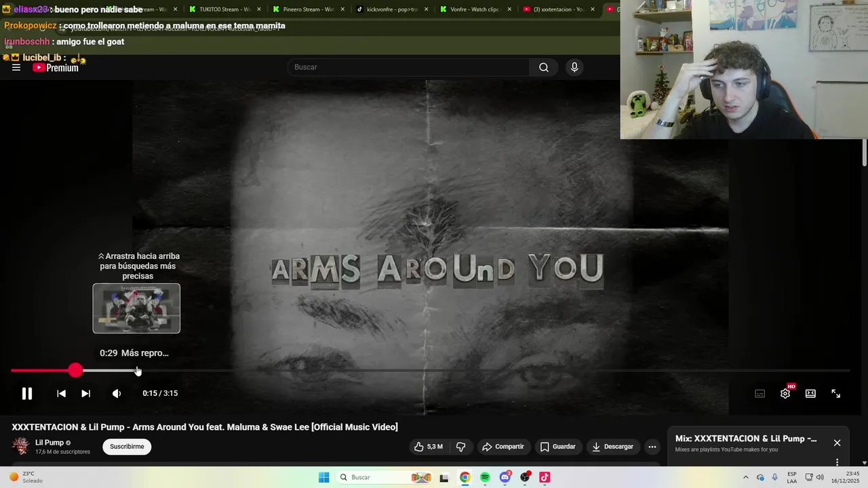This screenshot has width=868, height=488.
Task: Open Discord from the taskbar
Action: pyautogui.click(x=505, y=477)
